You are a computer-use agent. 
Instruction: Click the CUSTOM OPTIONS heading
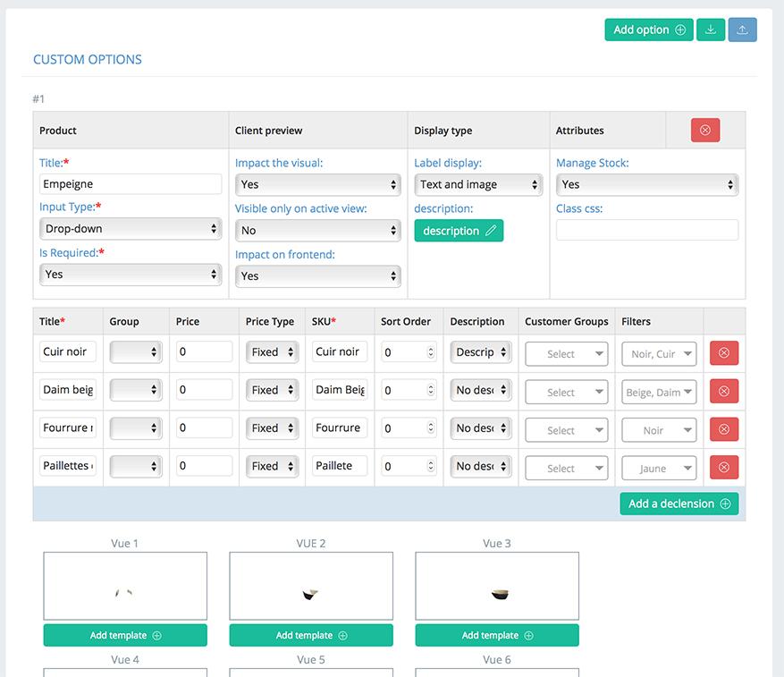pyautogui.click(x=88, y=60)
